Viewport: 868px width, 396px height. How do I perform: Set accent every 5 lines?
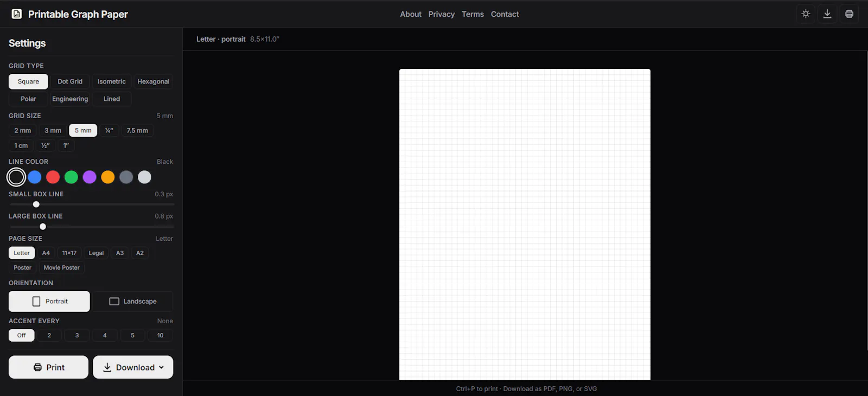coord(132,335)
